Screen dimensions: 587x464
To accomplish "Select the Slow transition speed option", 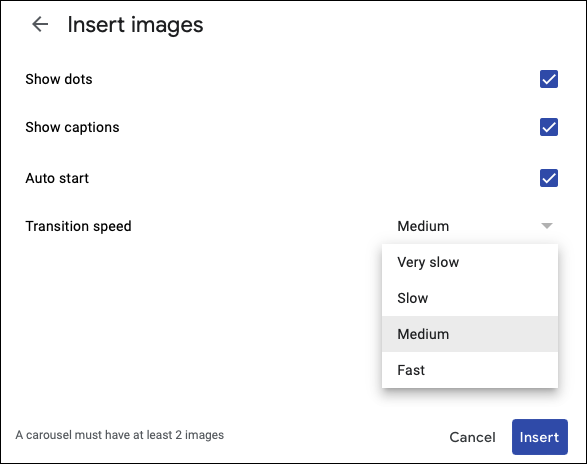I will coord(470,298).
